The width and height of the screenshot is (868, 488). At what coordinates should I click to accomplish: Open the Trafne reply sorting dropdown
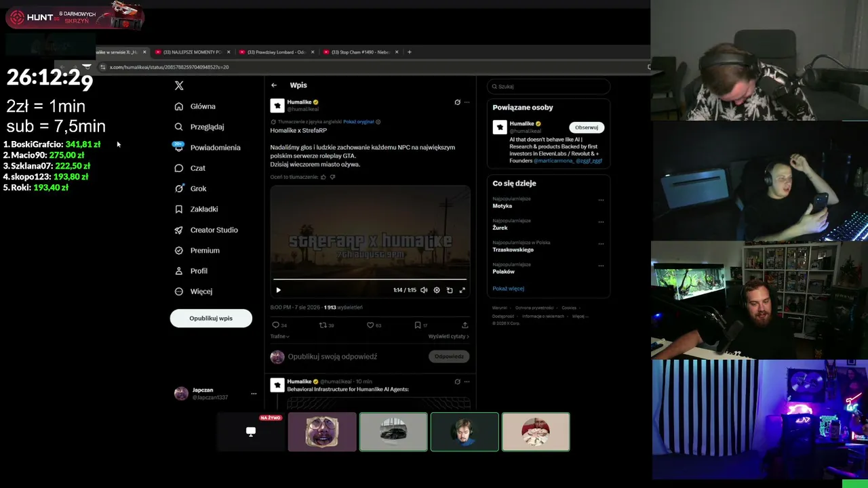[x=280, y=336]
